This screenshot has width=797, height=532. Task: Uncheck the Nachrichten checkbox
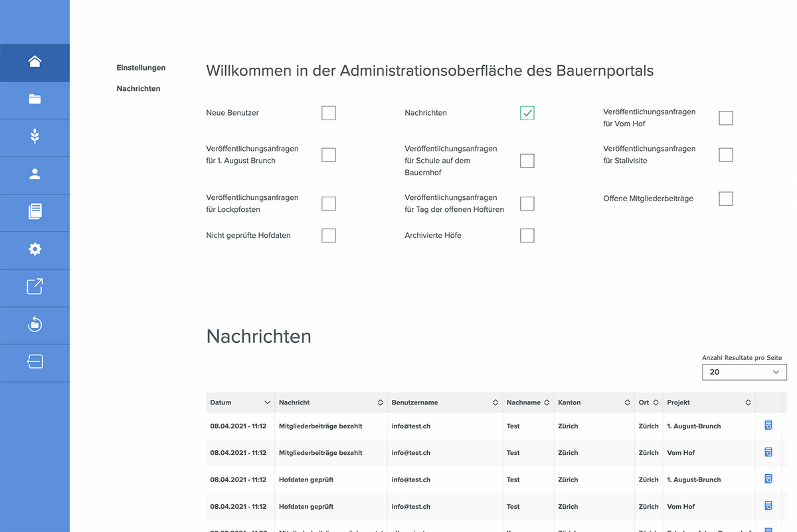pyautogui.click(x=527, y=113)
